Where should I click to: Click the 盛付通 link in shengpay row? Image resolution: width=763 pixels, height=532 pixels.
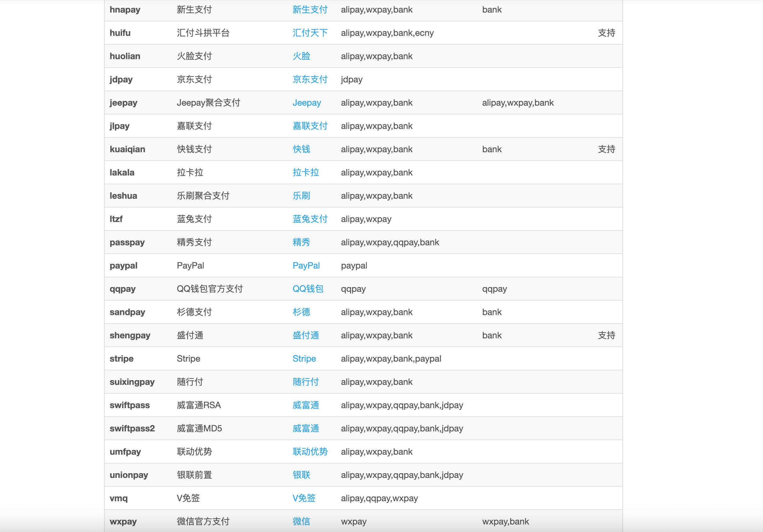coord(305,335)
